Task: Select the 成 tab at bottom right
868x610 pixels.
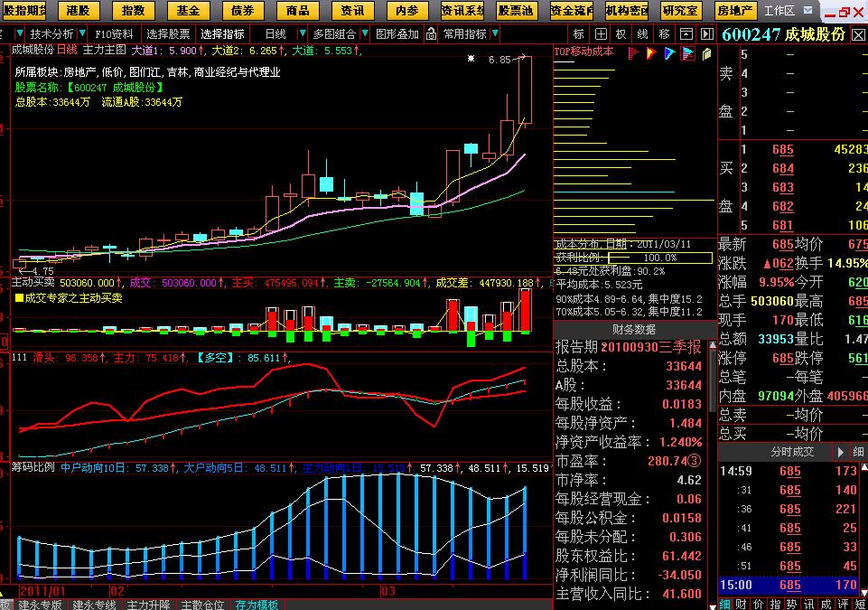Action: pos(826,605)
